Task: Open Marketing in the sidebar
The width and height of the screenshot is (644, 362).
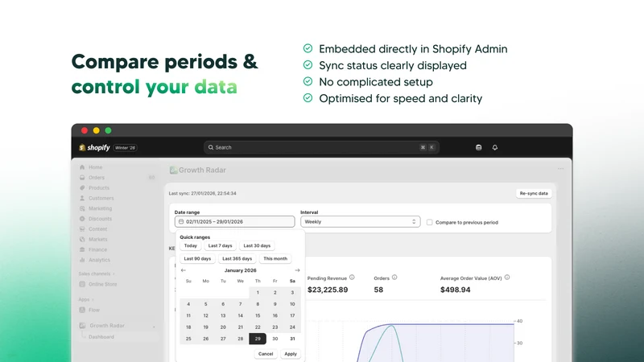Action: point(100,208)
